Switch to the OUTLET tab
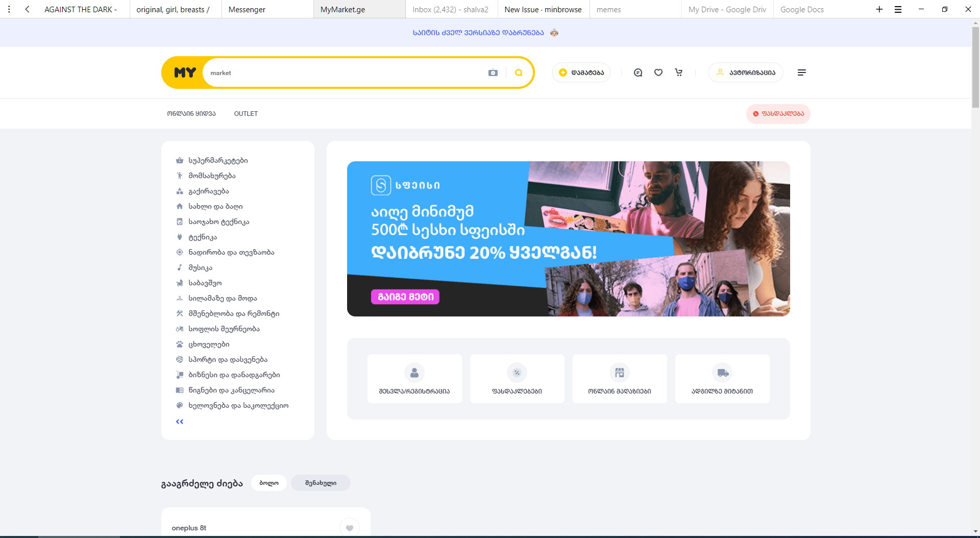980x538 pixels. 246,113
